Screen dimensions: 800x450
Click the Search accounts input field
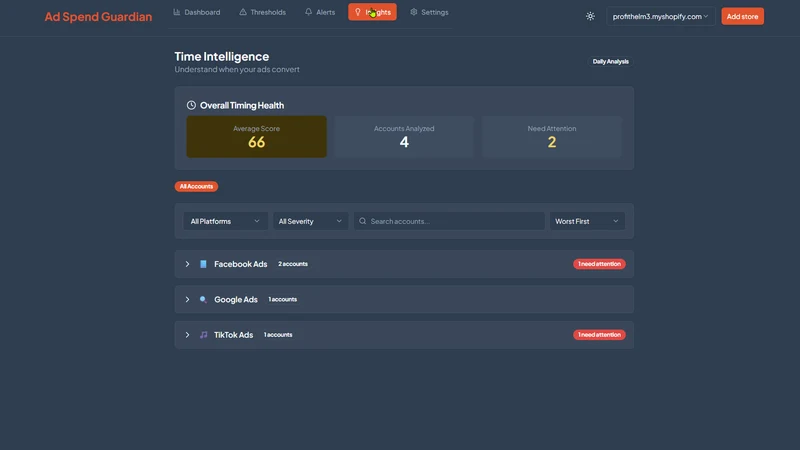pyautogui.click(x=449, y=221)
